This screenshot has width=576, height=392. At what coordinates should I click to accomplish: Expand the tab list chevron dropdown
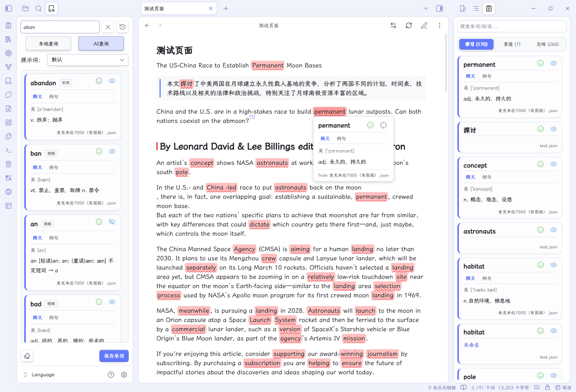pos(426,8)
